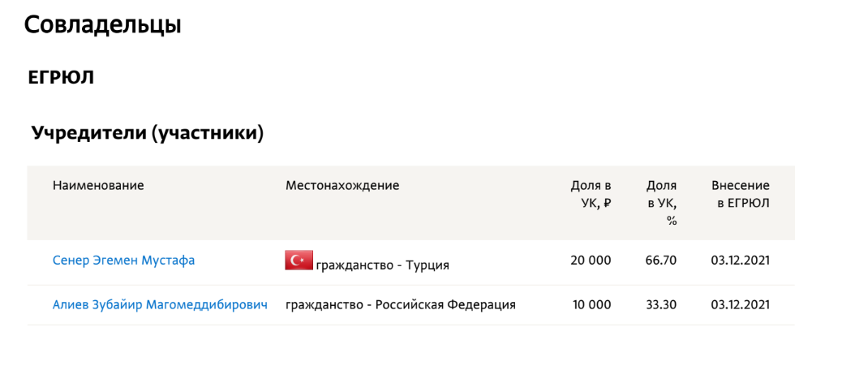The image size is (868, 366).
Task: Click the date in Сенер's row
Action: 740,261
